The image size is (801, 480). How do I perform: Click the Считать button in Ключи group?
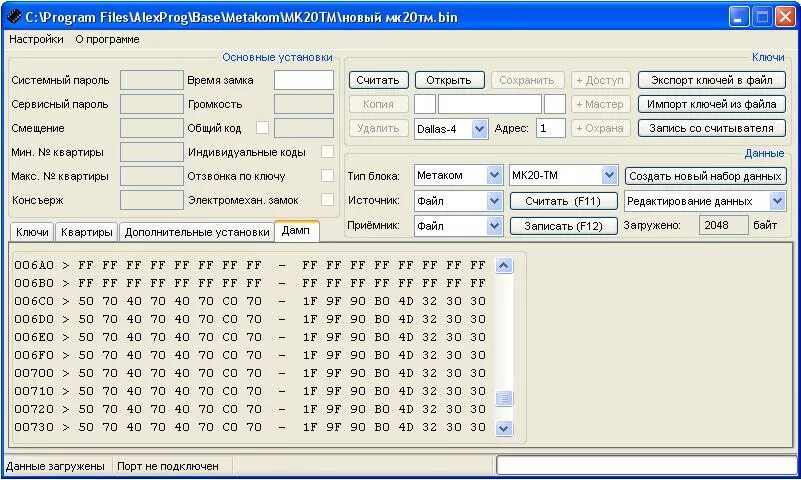coord(379,80)
